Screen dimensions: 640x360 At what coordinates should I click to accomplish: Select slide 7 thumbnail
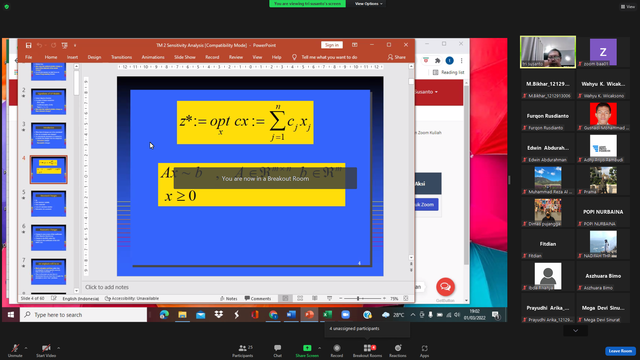[49, 271]
